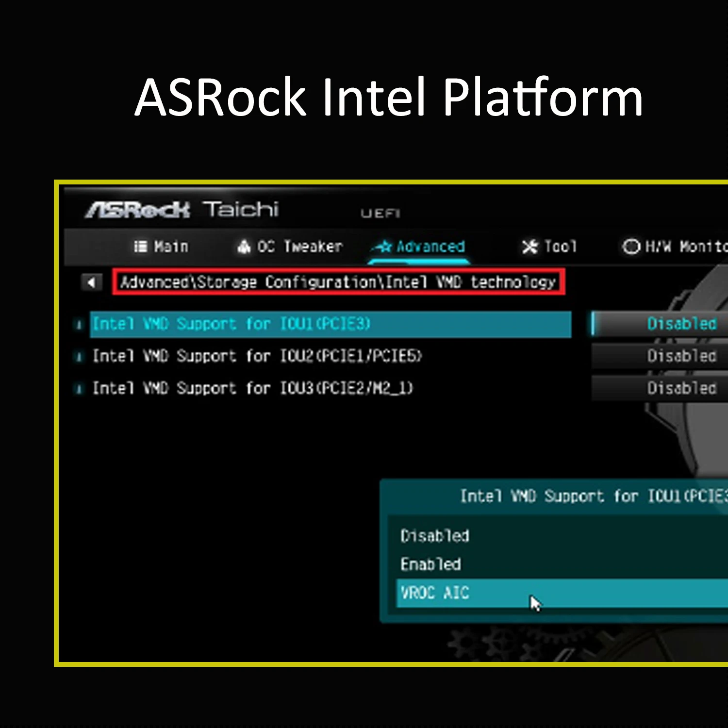Switch to the H/W Monitor tab

675,247
